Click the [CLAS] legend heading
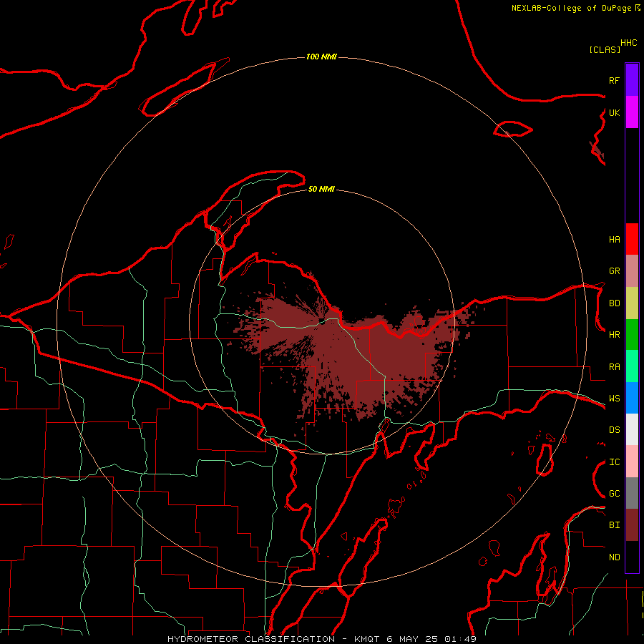The width and height of the screenshot is (644, 644). pyautogui.click(x=605, y=49)
